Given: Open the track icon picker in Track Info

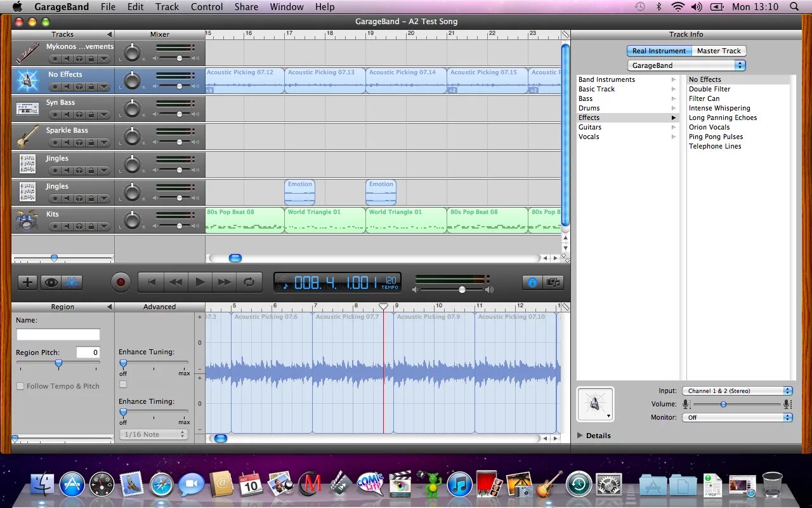Looking at the screenshot, I should point(595,404).
